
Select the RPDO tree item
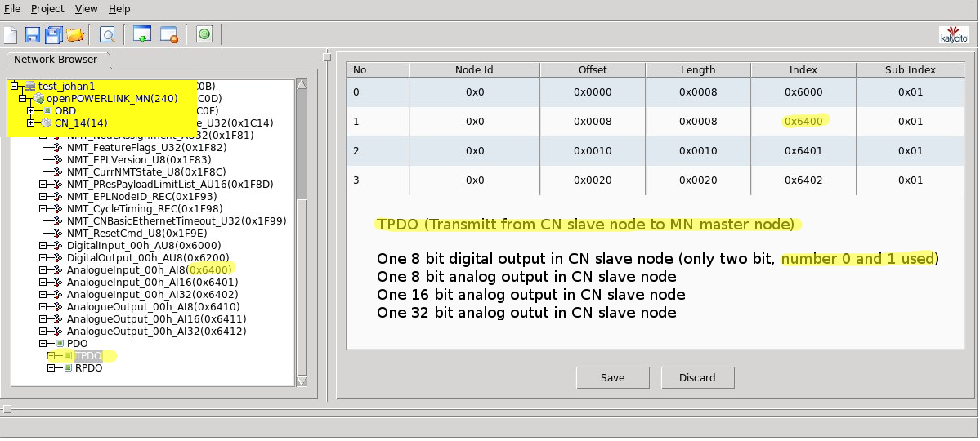[x=89, y=368]
